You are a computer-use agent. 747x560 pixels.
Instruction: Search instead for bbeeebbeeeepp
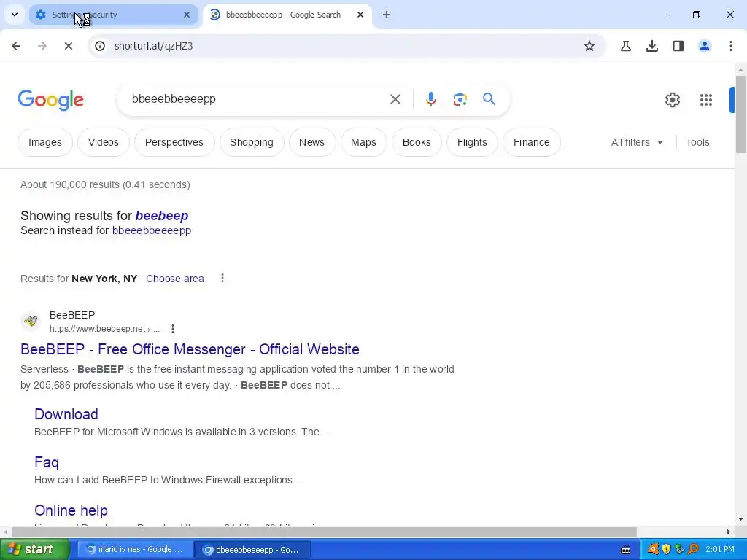[x=152, y=230]
